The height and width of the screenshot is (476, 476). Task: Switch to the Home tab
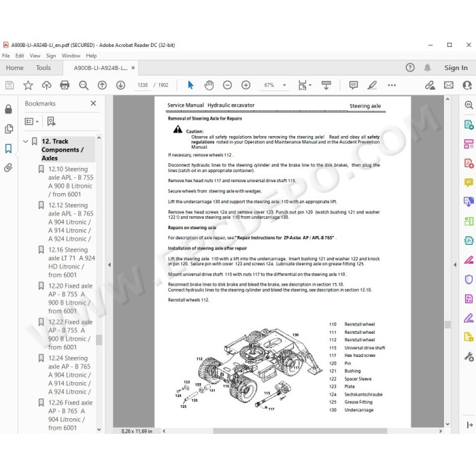coord(14,68)
